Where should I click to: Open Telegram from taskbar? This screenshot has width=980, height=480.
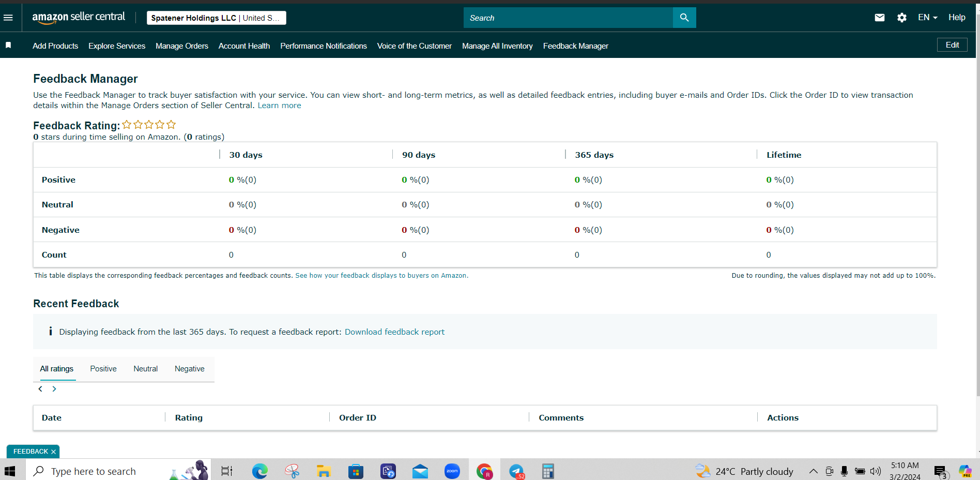tap(516, 471)
